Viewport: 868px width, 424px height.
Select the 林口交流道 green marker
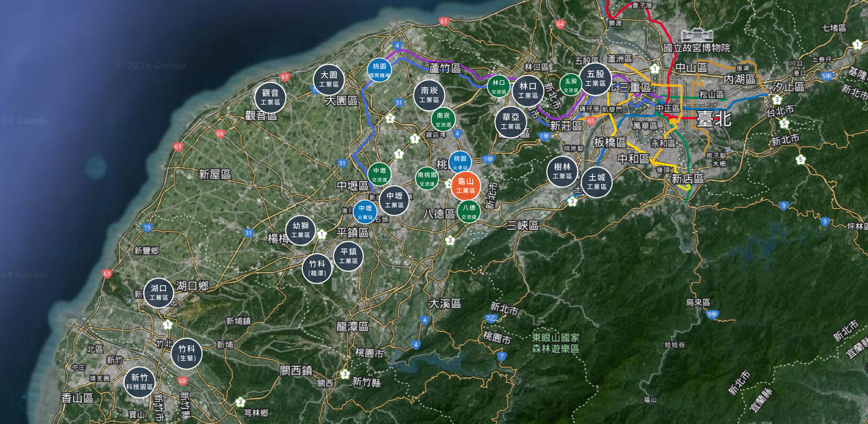pyautogui.click(x=498, y=87)
